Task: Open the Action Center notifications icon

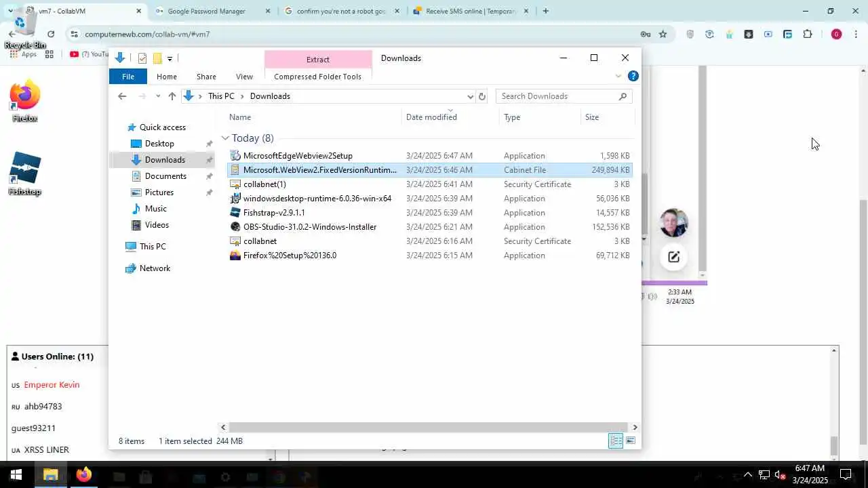Action: [846, 474]
